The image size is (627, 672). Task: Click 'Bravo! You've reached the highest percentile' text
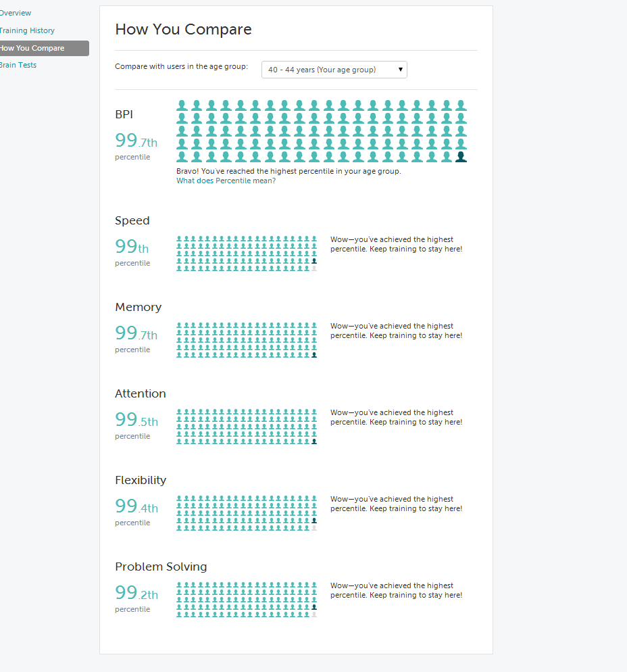(x=289, y=172)
